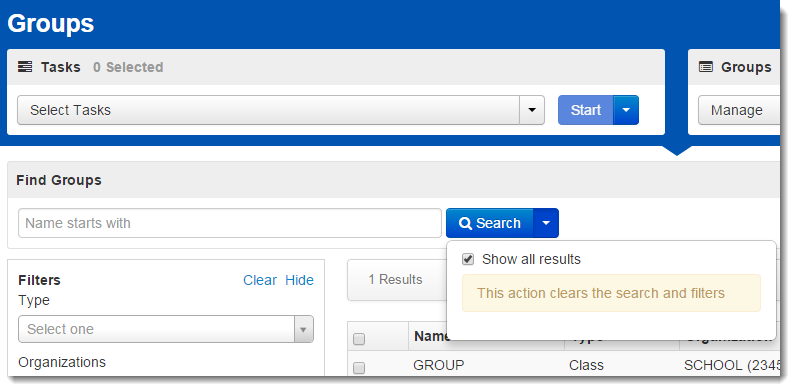Click the Tasks list icon

[25, 67]
